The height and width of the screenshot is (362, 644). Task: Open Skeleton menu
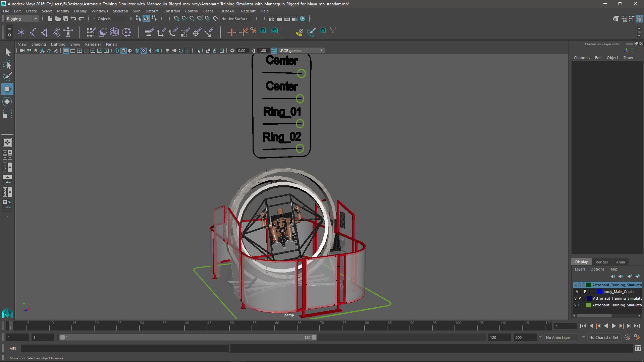(120, 11)
